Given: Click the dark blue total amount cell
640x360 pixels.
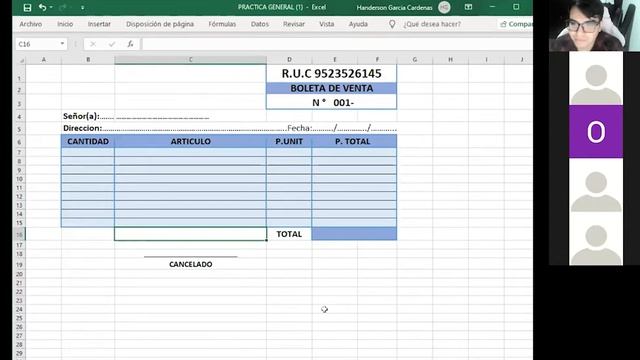Looking at the screenshot, I should point(354,234).
